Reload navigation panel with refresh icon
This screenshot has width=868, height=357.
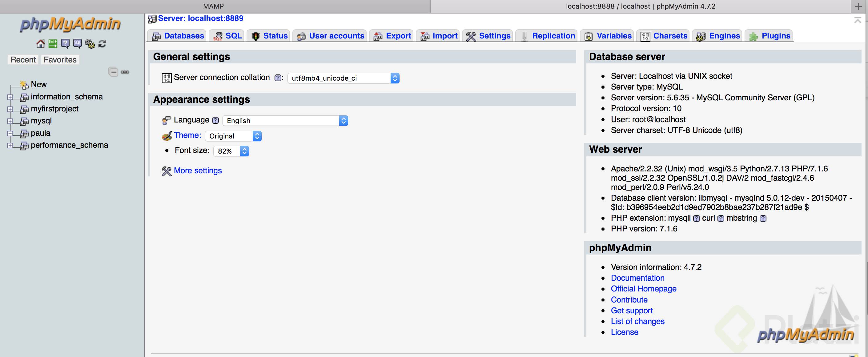coord(102,43)
